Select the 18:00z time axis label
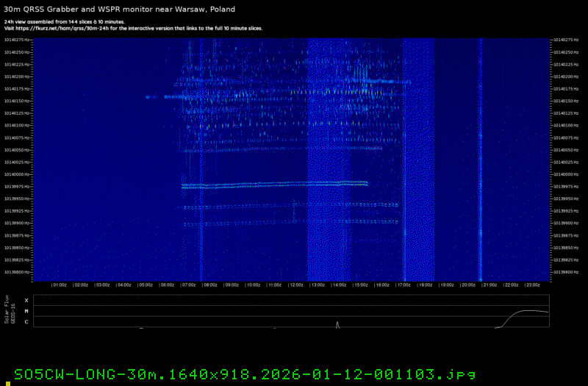588x386 pixels. (x=425, y=285)
